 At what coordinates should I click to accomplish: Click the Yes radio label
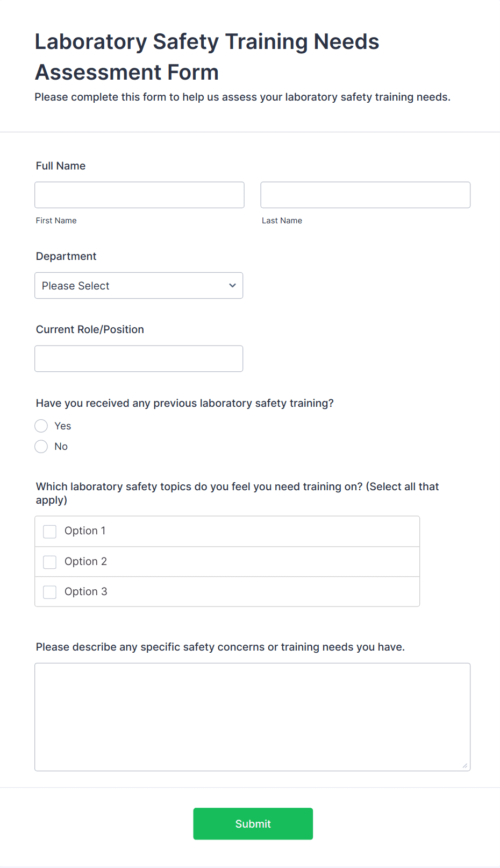coord(63,426)
